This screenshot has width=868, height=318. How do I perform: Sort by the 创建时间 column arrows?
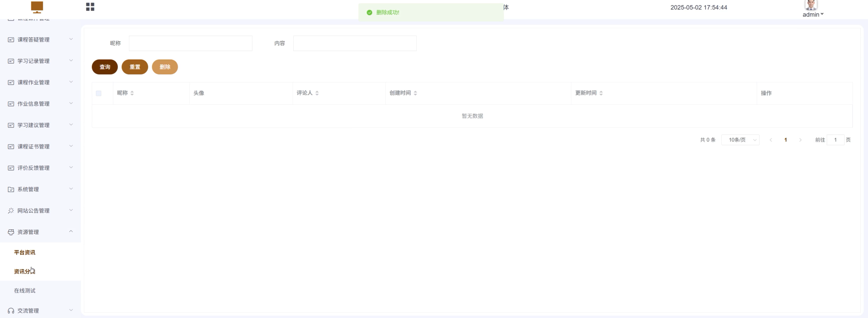415,93
